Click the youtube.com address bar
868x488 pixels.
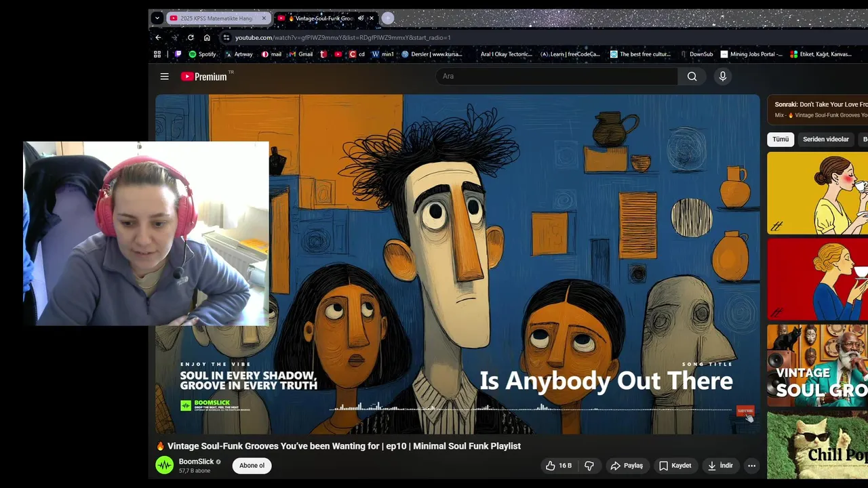click(x=542, y=38)
